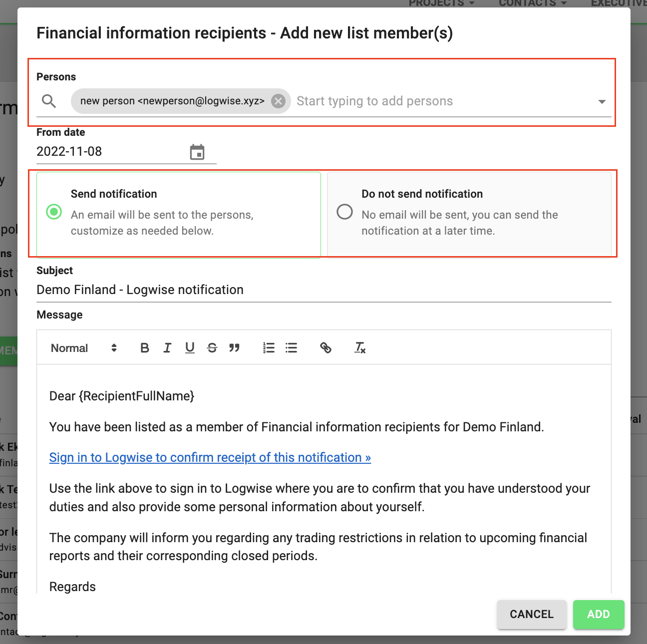Click the Subject text field

[324, 290]
